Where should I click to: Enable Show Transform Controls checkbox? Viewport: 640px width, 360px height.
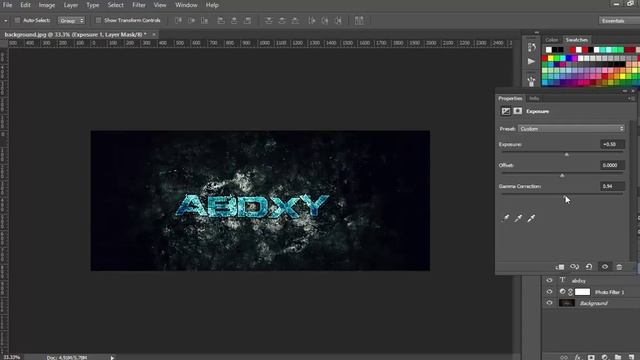98,20
